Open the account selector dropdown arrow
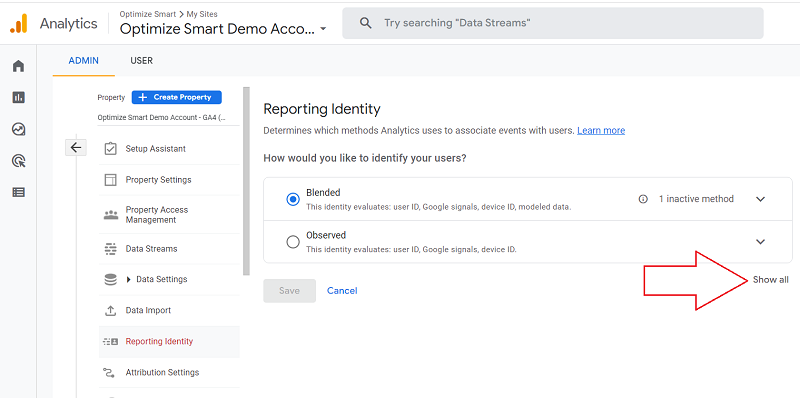This screenshot has height=398, width=800. [323, 30]
